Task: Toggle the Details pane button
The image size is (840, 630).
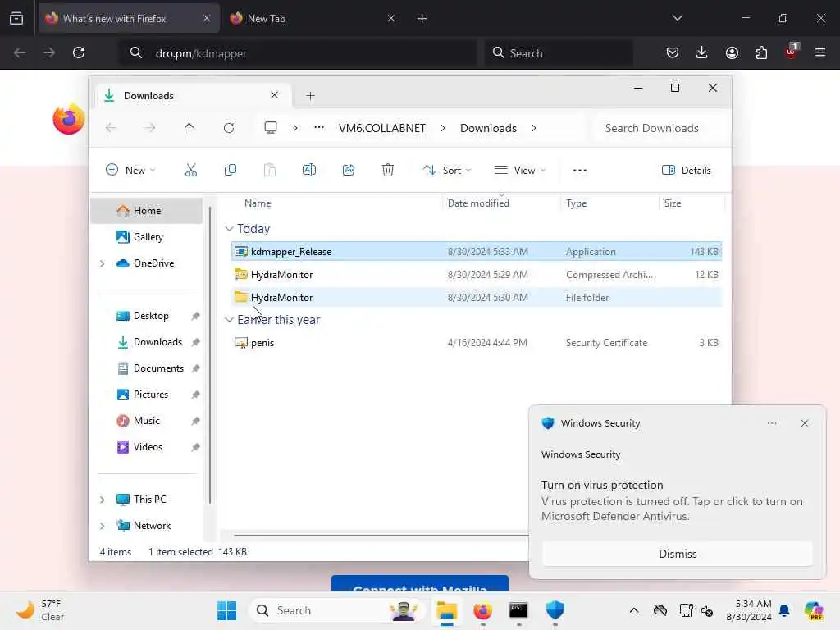Action: [x=687, y=171]
